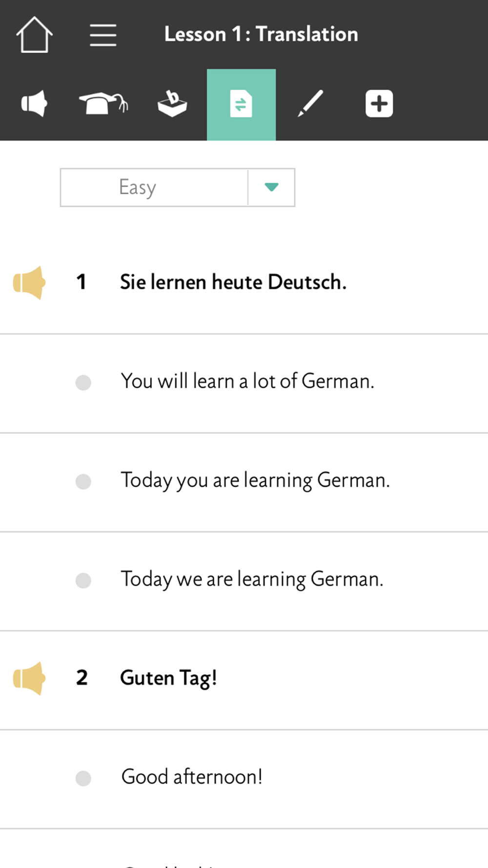Choose answer text 'Today you are learning German.'
The width and height of the screenshot is (488, 868).
255,481
